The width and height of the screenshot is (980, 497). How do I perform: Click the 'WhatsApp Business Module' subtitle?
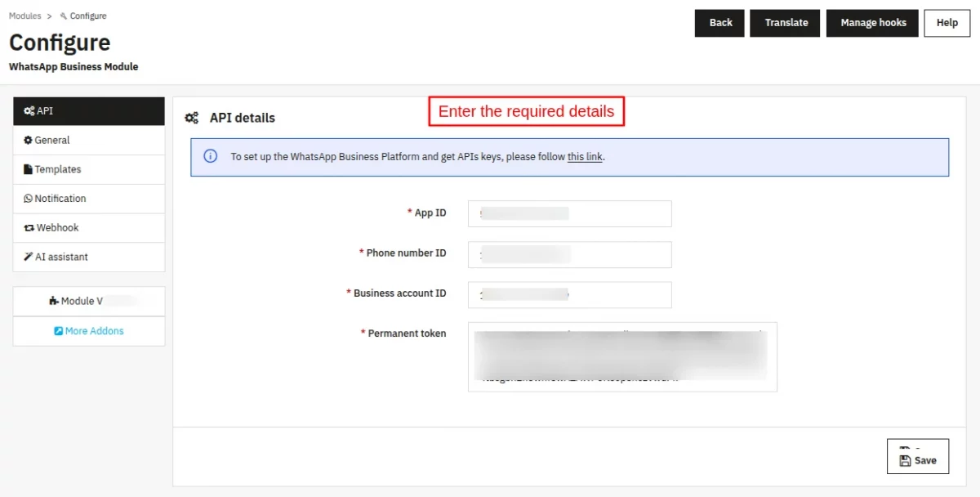pos(73,67)
